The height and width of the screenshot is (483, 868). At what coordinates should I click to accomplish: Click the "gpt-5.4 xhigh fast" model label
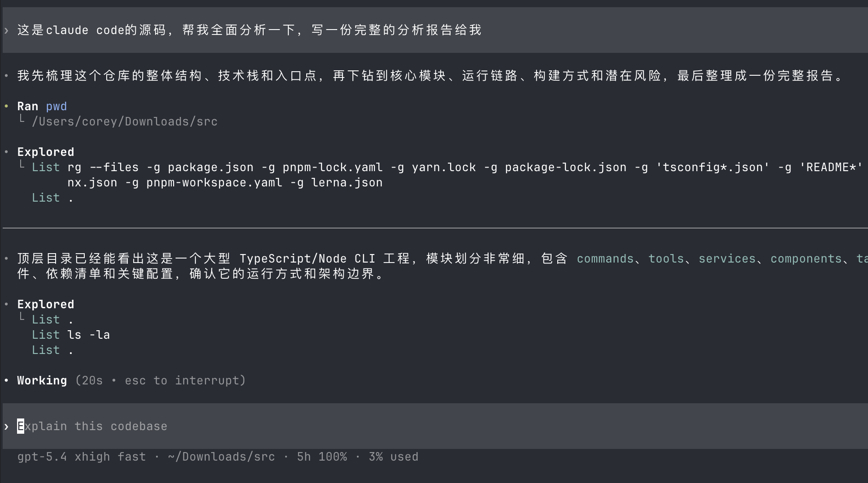[81, 457]
